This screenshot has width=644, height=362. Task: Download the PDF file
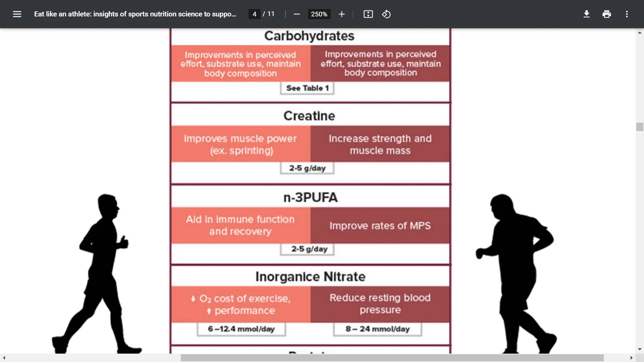(586, 14)
